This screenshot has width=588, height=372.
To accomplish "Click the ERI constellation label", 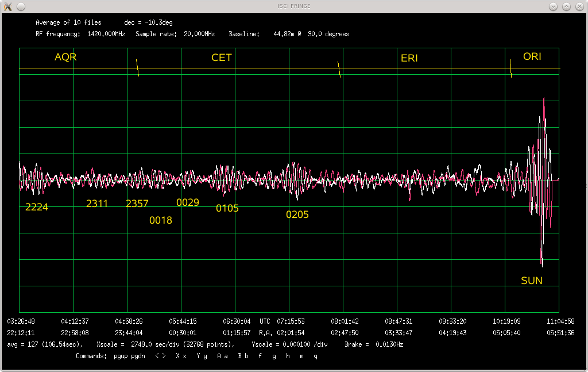I will tap(409, 59).
